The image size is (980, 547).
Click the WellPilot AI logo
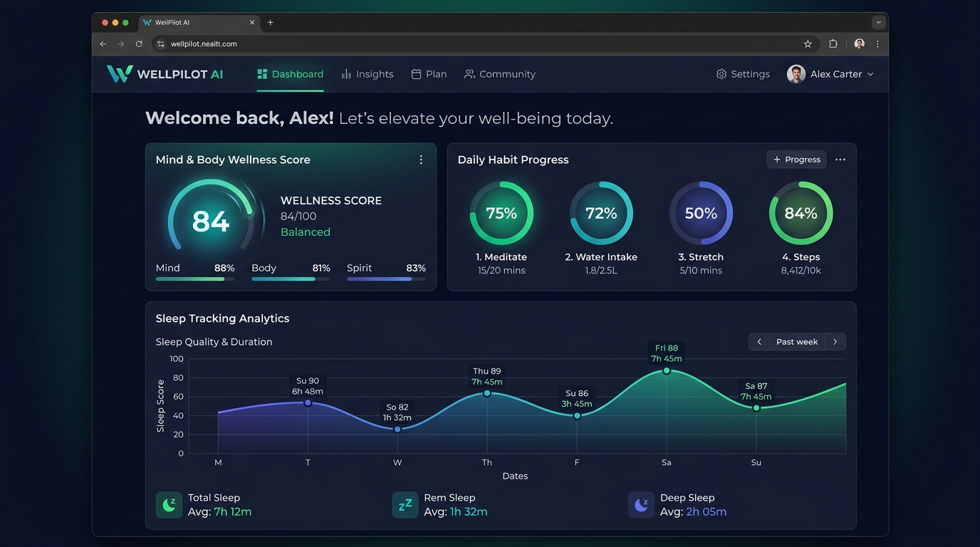tap(165, 74)
